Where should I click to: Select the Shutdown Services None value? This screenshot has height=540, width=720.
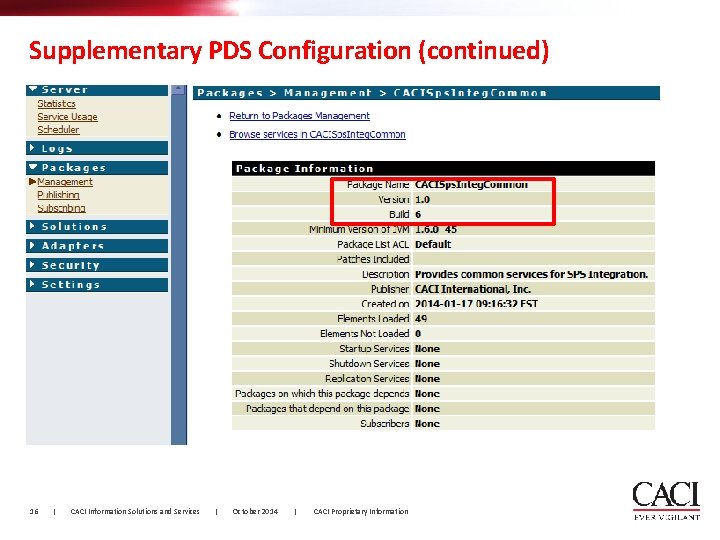[427, 364]
